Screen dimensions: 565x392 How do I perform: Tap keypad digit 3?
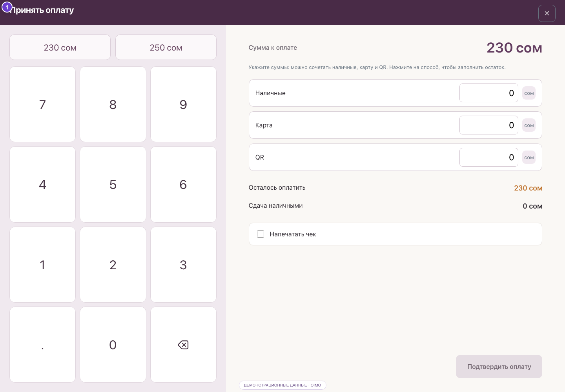(183, 265)
